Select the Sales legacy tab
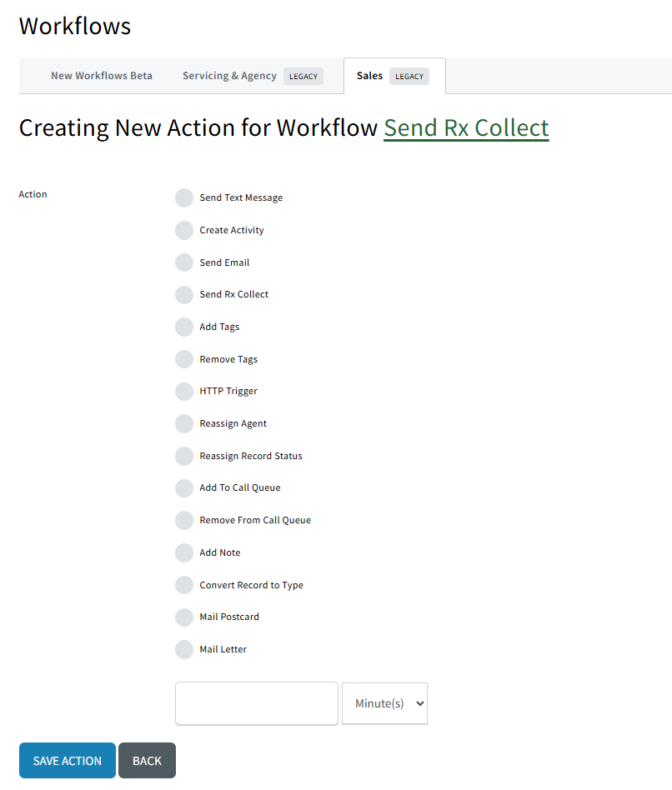Image resolution: width=672 pixels, height=790 pixels. pyautogui.click(x=394, y=76)
